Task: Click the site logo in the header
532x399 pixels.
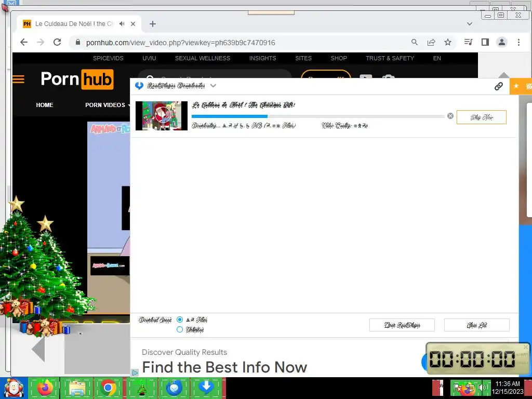Action: click(77, 79)
